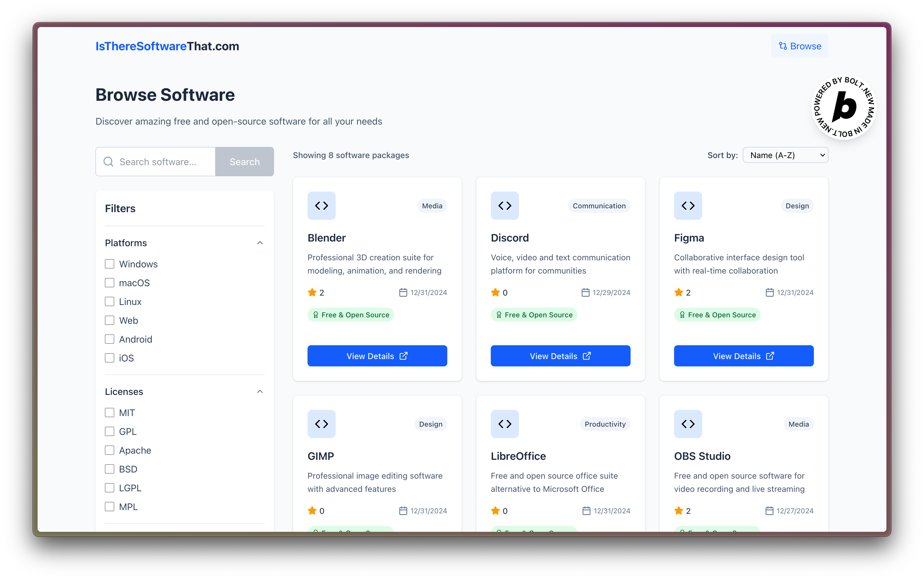Collapse the Licenses filter section
924x580 pixels.
click(x=260, y=392)
